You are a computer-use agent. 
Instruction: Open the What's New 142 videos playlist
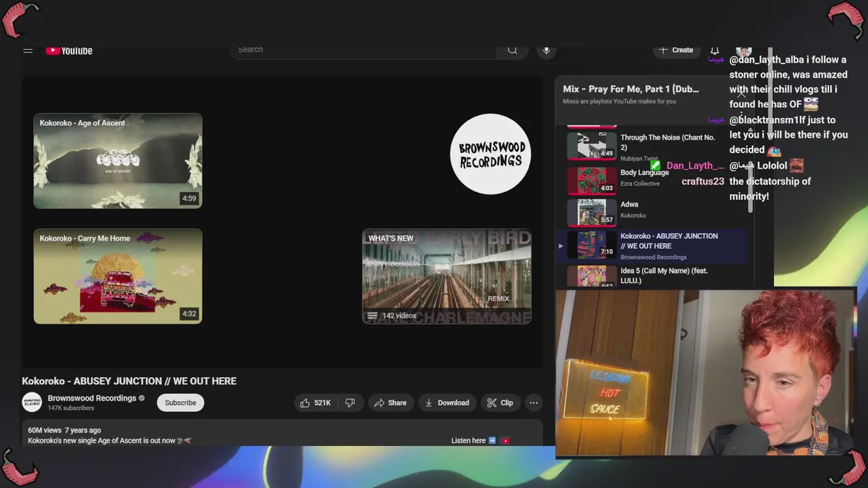click(x=447, y=276)
